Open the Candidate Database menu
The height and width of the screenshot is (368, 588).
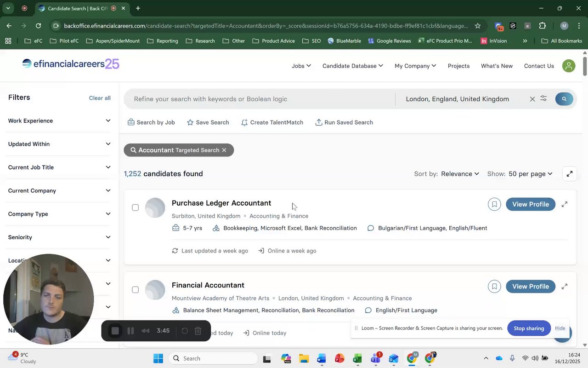[353, 66]
